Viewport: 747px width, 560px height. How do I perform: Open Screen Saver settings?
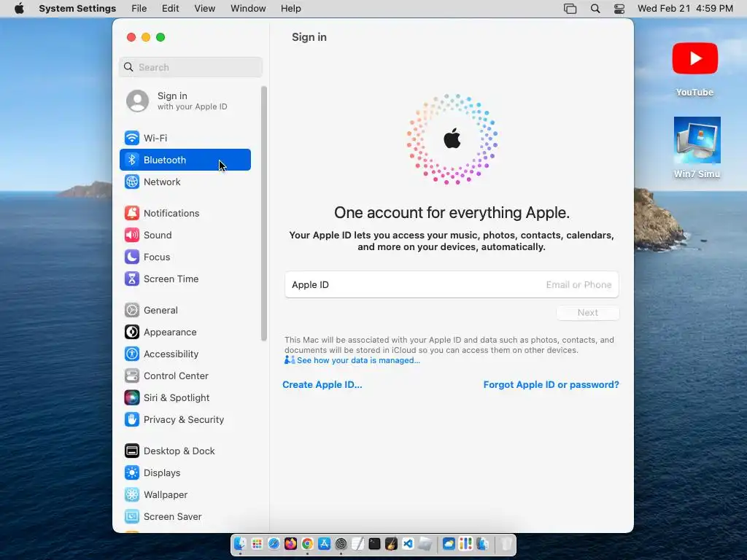185,517
